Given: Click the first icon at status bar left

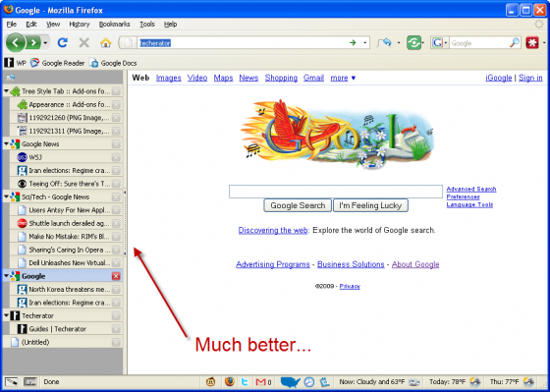Looking at the screenshot, I should pyautogui.click(x=11, y=382).
